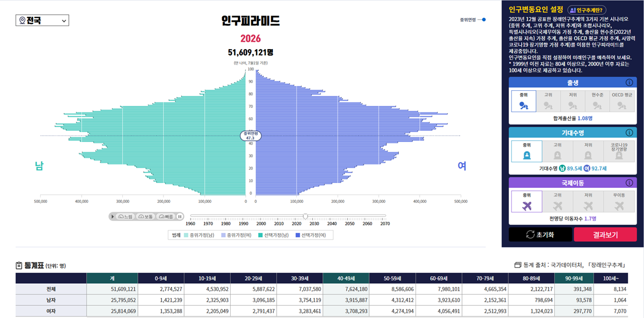Open the 인구추계란? help button
Viewport: 644px width, 318px height.
pos(586,10)
